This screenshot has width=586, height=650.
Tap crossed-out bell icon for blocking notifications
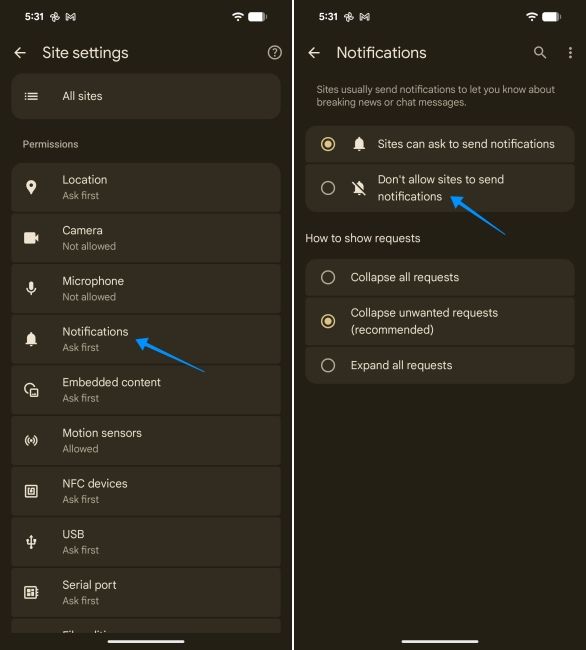pyautogui.click(x=359, y=188)
